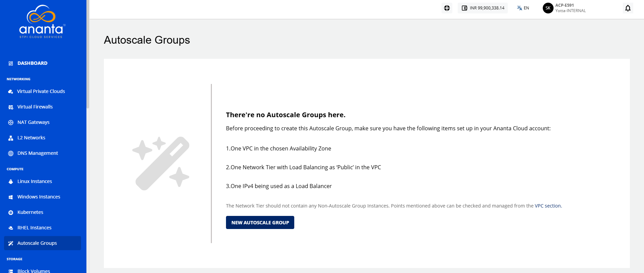Image resolution: width=644 pixels, height=273 pixels.
Task: Click the Ananta logo
Action: pyautogui.click(x=42, y=22)
